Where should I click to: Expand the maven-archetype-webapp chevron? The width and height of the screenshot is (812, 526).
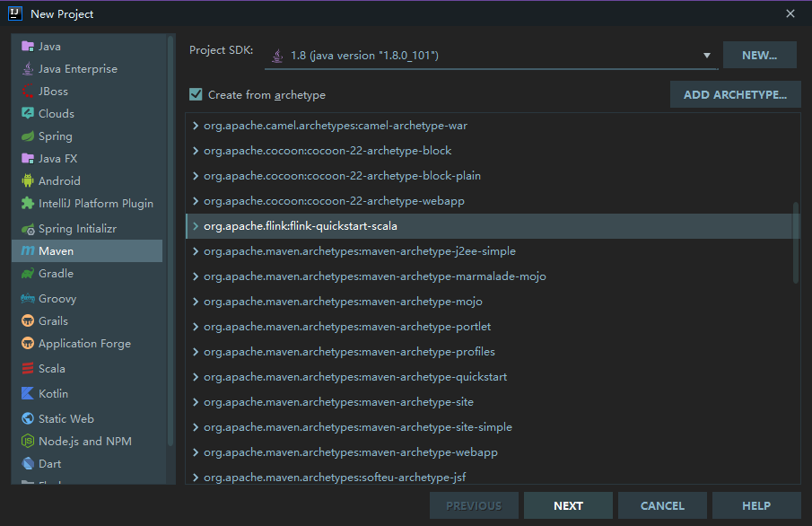(196, 452)
